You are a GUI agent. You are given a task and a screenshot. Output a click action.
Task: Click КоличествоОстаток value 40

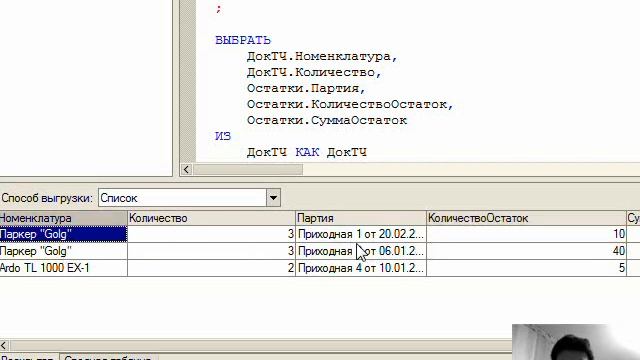527,251
